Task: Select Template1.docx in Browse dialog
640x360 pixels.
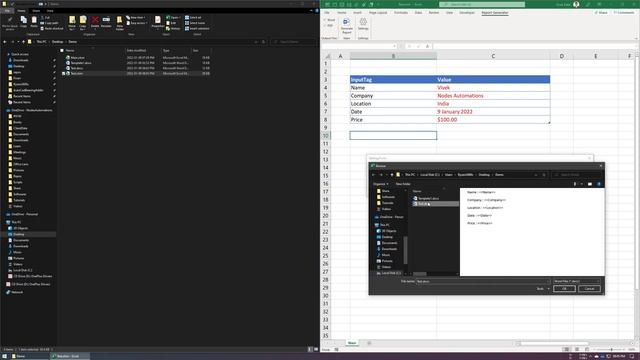Action: (428, 198)
